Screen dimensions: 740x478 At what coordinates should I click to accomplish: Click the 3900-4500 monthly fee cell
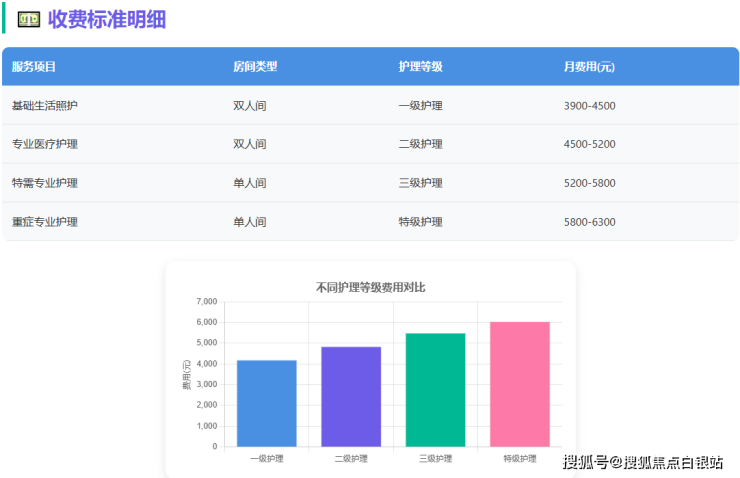click(589, 106)
